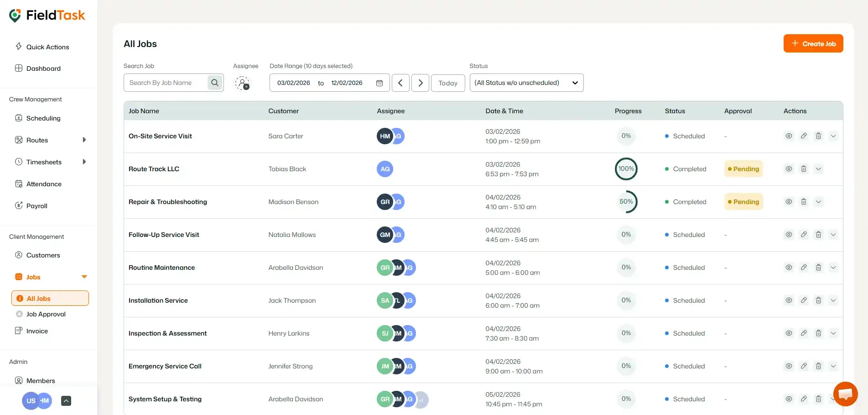Open the Members admin page
The image size is (868, 415).
(36, 381)
